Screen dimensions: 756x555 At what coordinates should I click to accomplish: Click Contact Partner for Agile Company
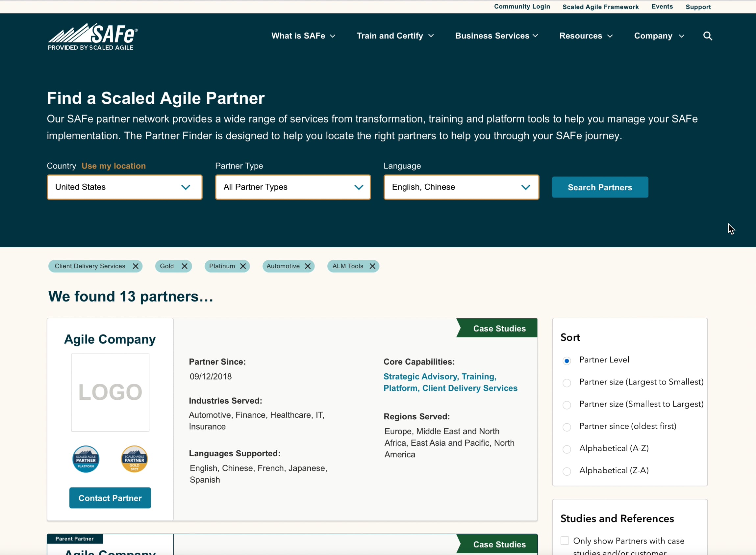click(110, 498)
